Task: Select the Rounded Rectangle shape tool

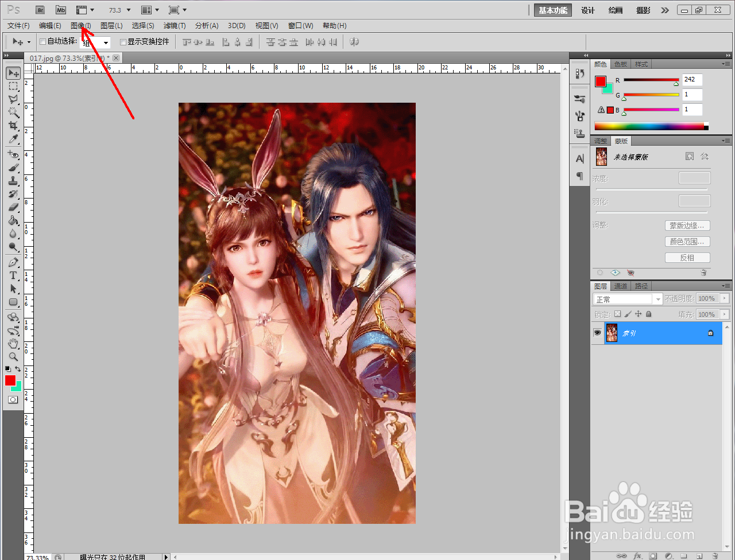Action: point(13,302)
